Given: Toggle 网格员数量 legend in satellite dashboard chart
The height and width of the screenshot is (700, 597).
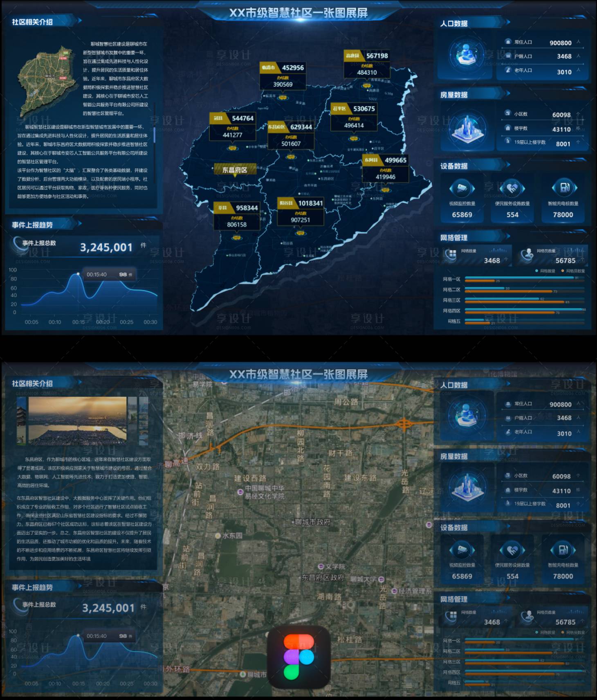Looking at the screenshot, I should click(573, 632).
